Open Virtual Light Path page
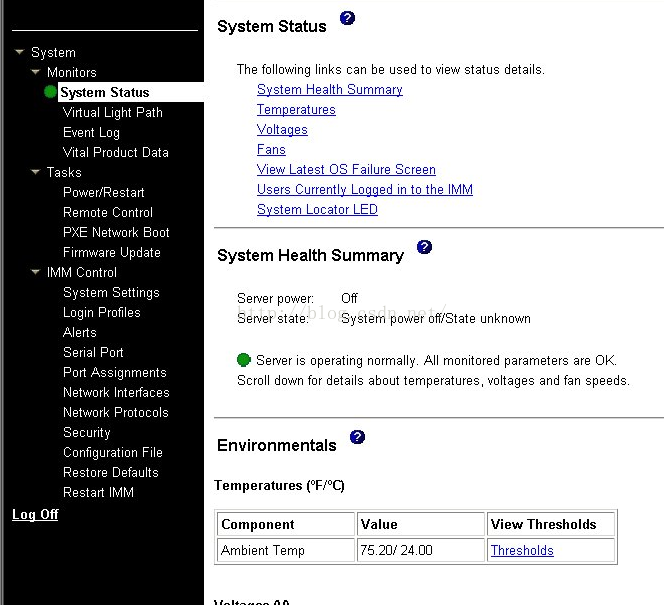664x605 pixels. click(112, 112)
